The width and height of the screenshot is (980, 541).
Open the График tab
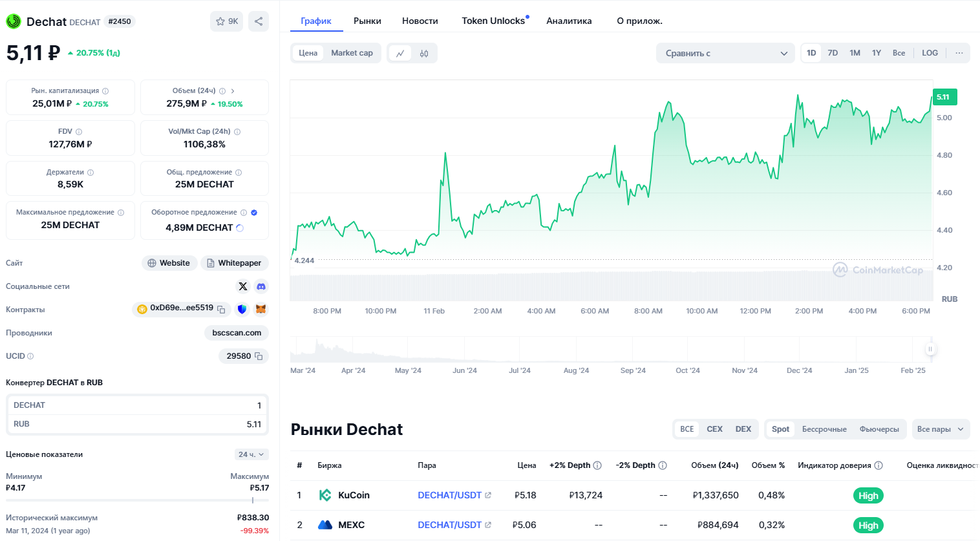(316, 21)
